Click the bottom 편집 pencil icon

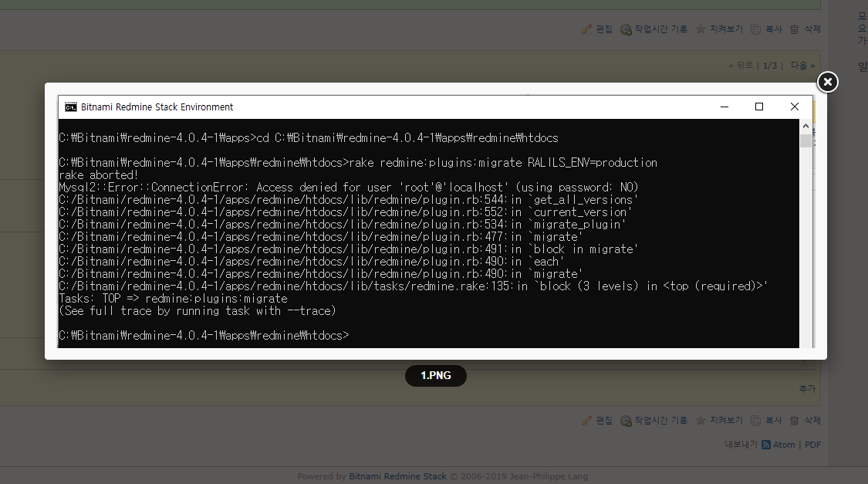tap(587, 421)
